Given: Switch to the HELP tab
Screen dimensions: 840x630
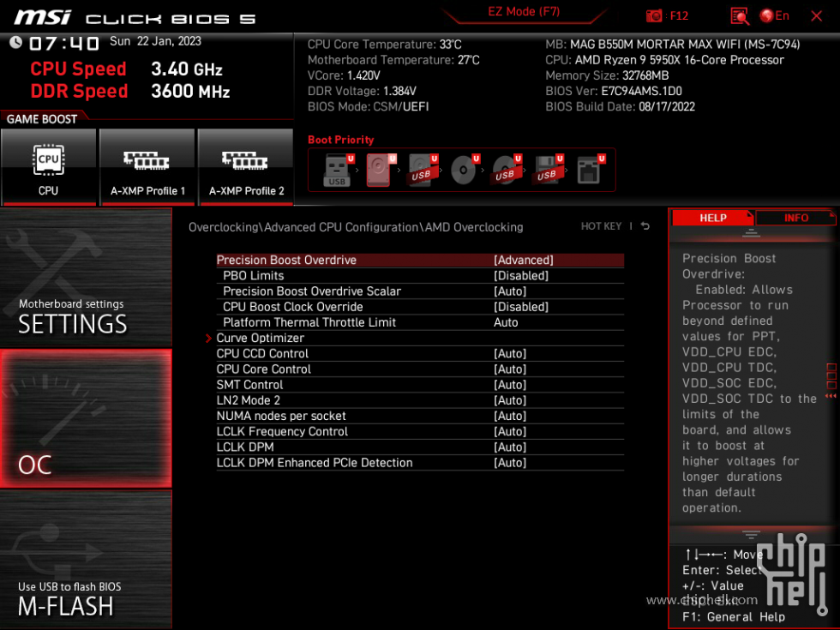Looking at the screenshot, I should pos(712,218).
